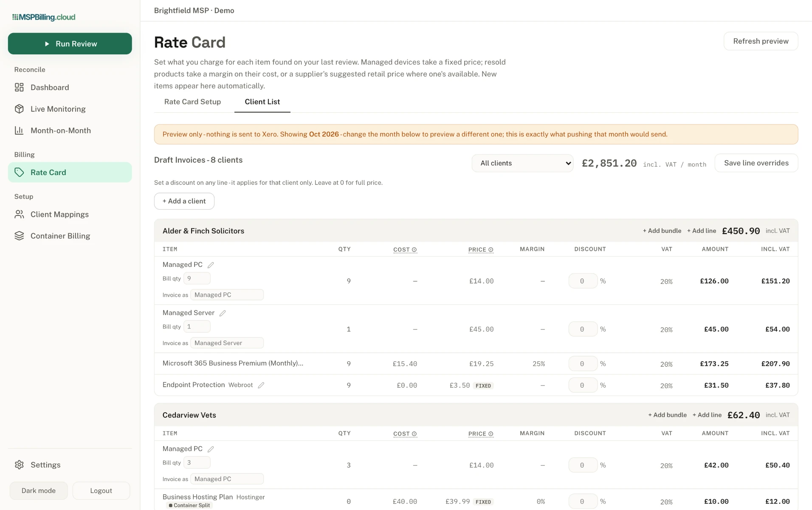Focus Bill qty field for Alder & Finch Managed PC
The width and height of the screenshot is (812, 510).
point(197,279)
